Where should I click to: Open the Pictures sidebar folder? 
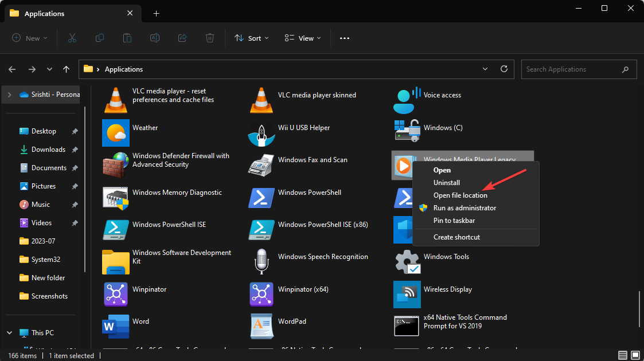click(x=43, y=186)
